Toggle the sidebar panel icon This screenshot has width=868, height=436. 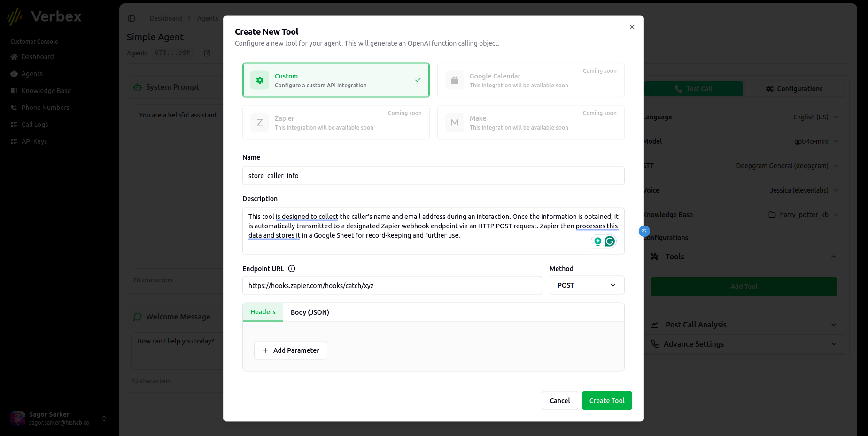(x=132, y=18)
